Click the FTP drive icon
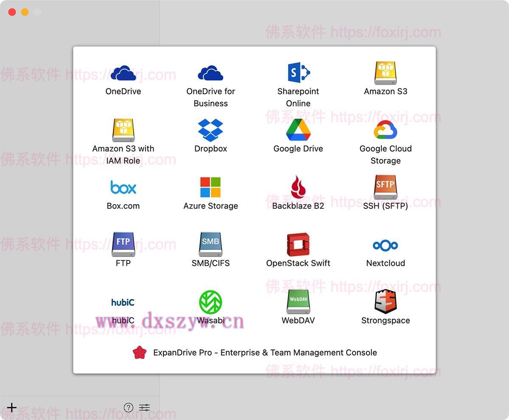The image size is (509, 420). (123, 244)
